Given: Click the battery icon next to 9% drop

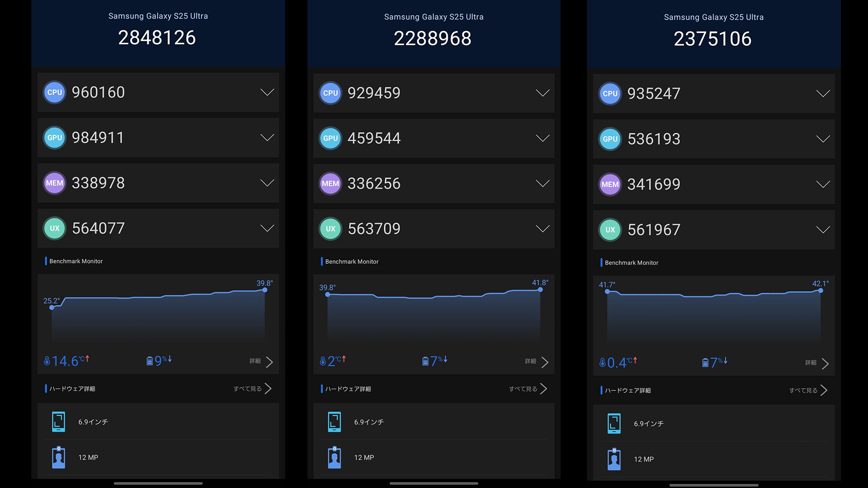Looking at the screenshot, I should 150,361.
